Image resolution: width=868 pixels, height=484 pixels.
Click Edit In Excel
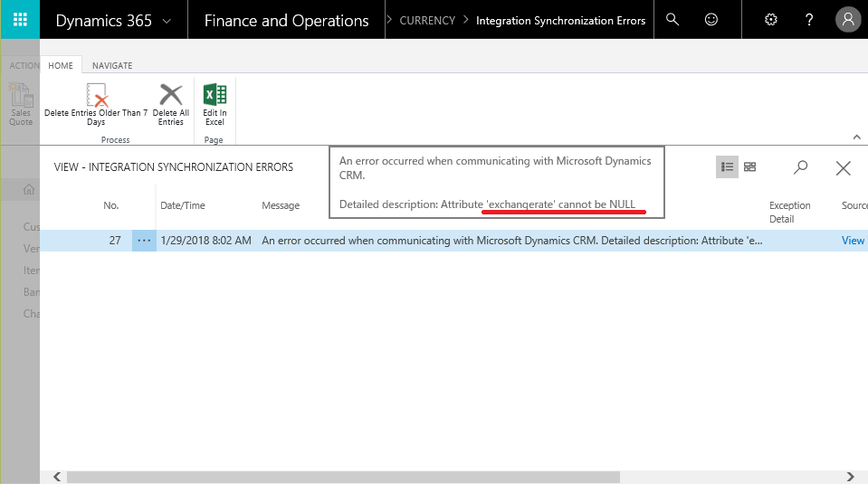(215, 105)
